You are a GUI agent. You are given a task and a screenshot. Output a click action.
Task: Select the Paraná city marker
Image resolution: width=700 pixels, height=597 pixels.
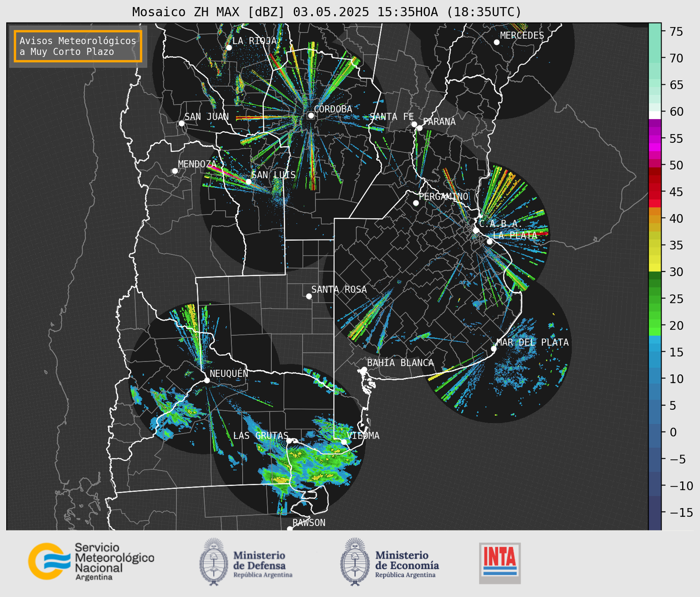[420, 128]
